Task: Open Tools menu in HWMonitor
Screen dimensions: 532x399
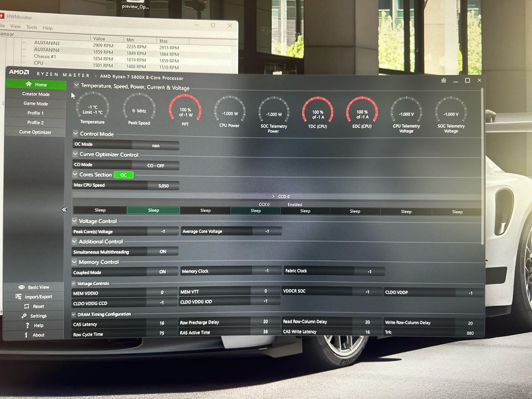Action: (32, 27)
